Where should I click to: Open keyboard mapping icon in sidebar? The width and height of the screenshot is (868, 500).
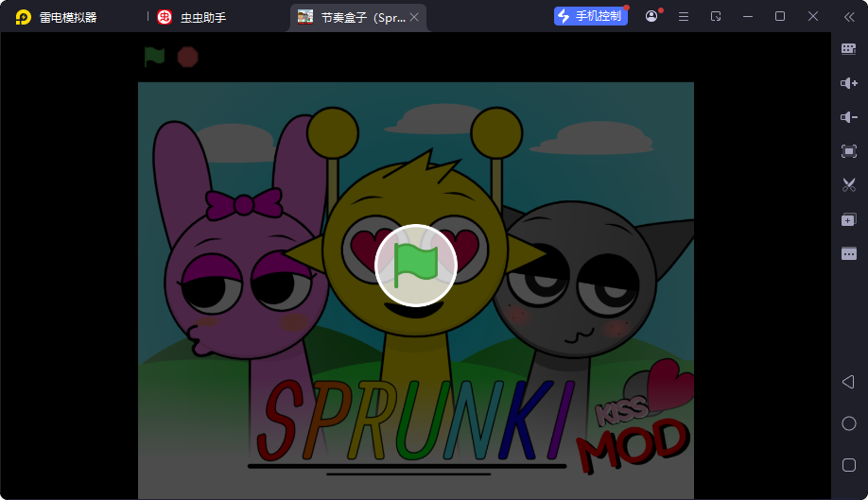click(x=849, y=48)
